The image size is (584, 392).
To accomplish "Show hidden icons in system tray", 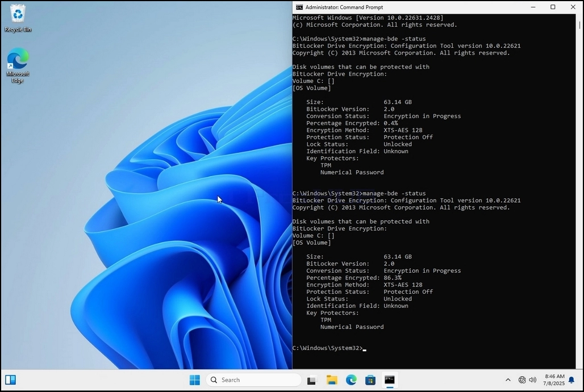I will coord(508,380).
